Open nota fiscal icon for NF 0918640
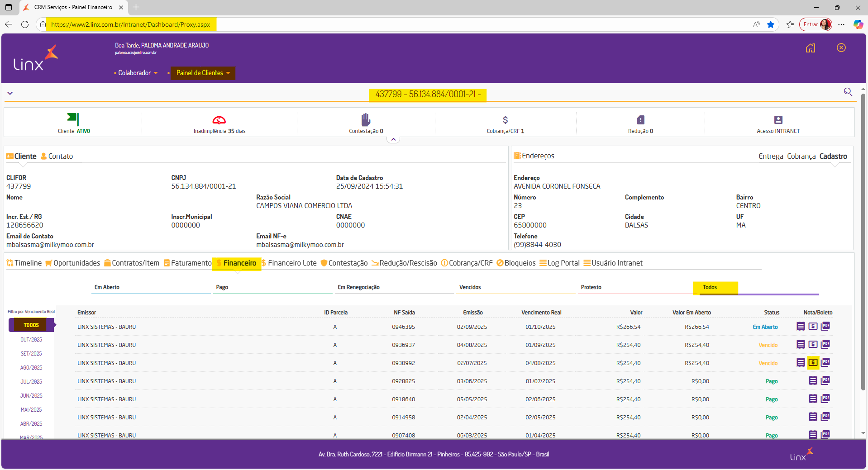The image size is (868, 470). (x=813, y=399)
